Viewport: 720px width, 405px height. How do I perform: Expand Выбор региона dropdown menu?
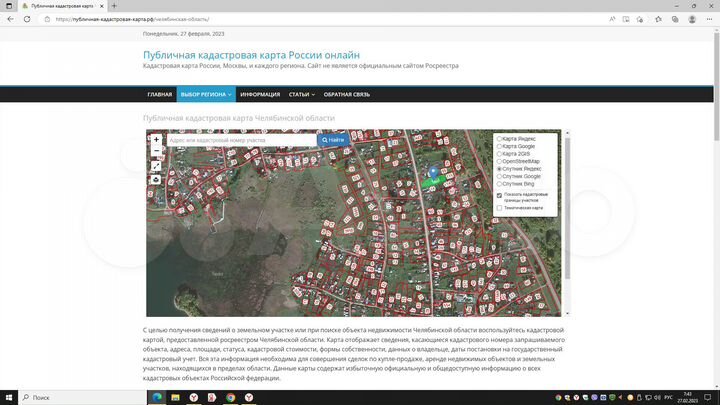click(x=206, y=94)
